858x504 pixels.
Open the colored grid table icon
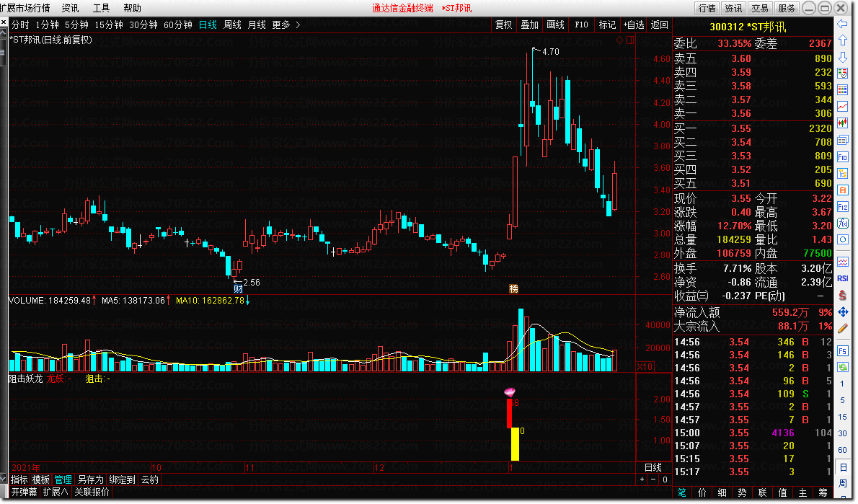[x=843, y=89]
